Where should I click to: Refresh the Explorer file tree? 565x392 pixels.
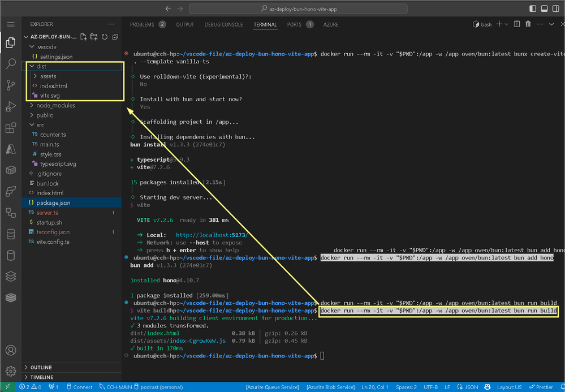105,37
